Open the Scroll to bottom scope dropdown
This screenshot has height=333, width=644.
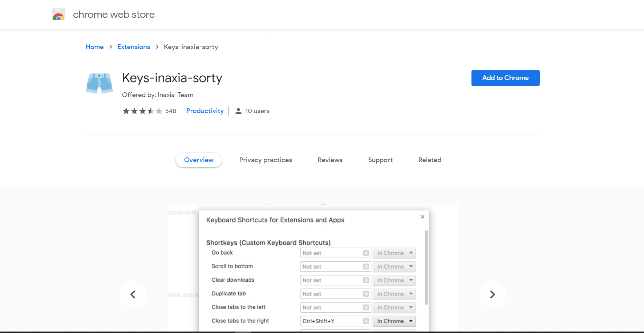click(394, 266)
